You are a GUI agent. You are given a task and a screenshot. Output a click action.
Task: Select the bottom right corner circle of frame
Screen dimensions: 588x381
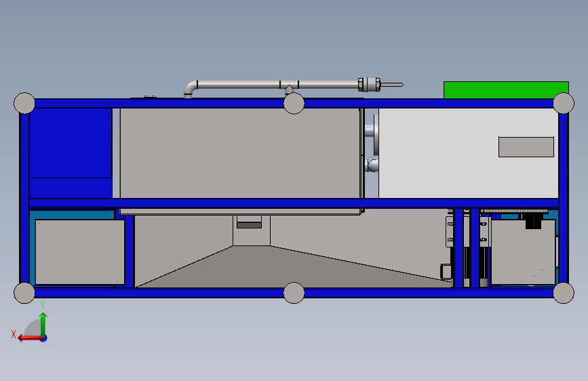(x=564, y=293)
